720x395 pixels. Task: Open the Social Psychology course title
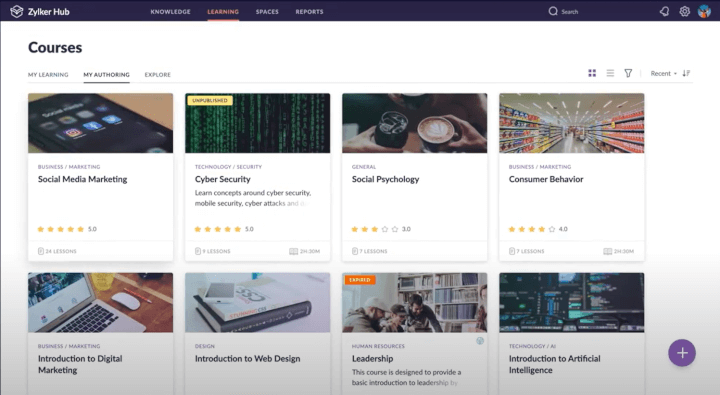386,179
